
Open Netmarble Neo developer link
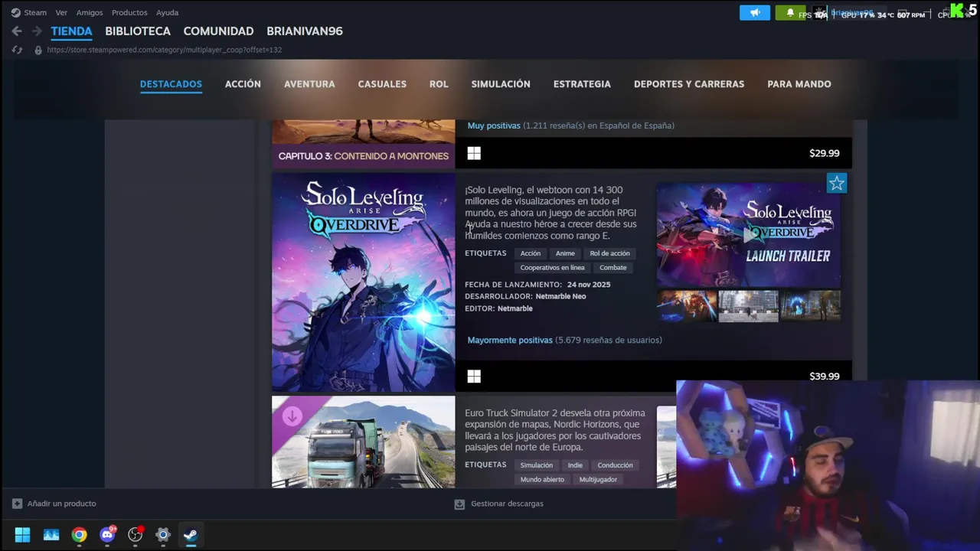560,296
